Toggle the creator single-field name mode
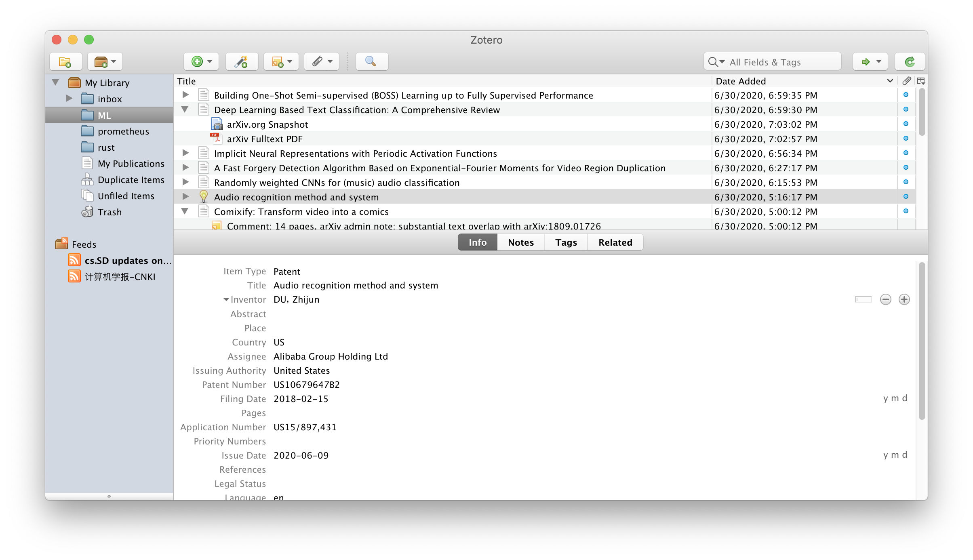 (863, 299)
